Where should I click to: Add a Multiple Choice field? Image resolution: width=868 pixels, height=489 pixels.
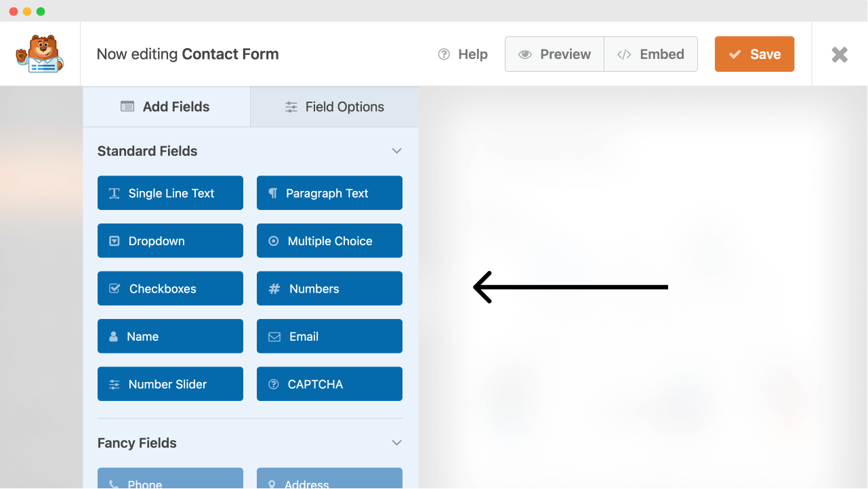tap(329, 241)
